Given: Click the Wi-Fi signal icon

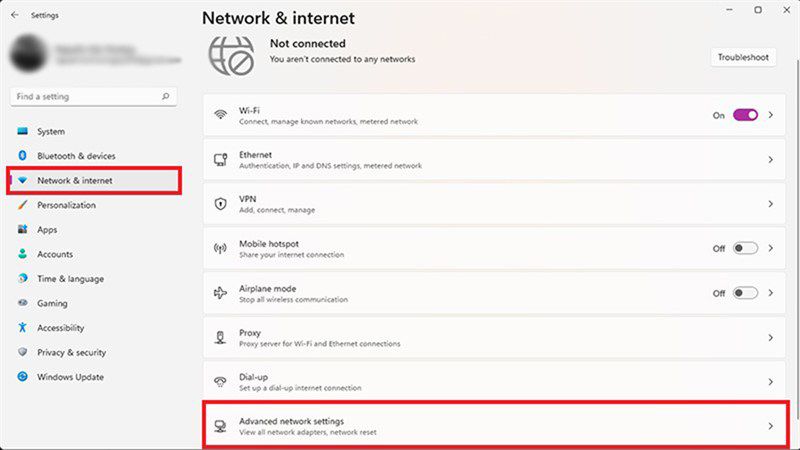Looking at the screenshot, I should point(220,115).
